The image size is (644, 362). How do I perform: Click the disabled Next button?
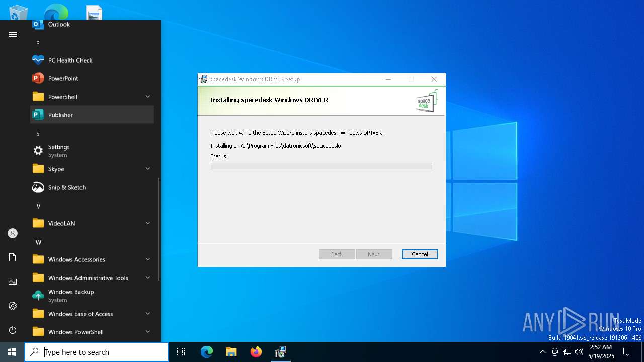click(x=374, y=254)
